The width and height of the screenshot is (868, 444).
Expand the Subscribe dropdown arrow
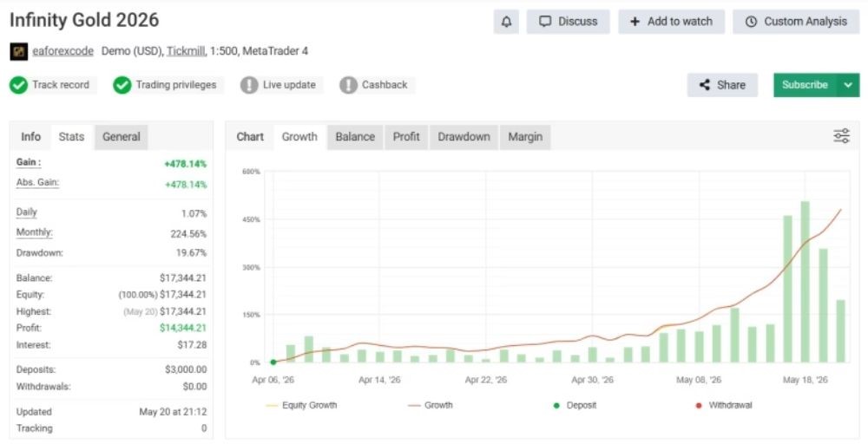tap(848, 85)
